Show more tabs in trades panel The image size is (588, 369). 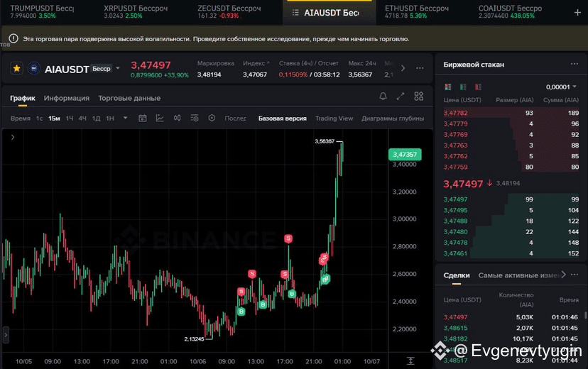(563, 275)
